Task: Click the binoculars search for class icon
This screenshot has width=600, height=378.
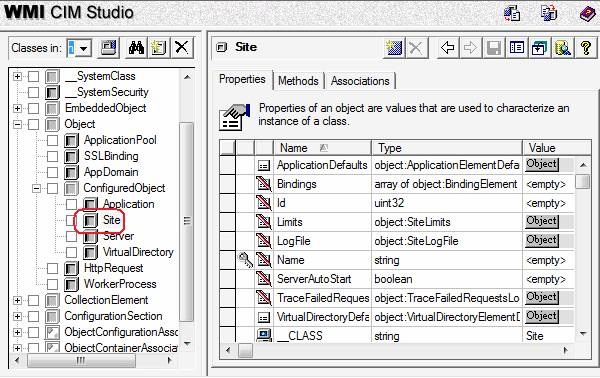Action: coord(136,48)
